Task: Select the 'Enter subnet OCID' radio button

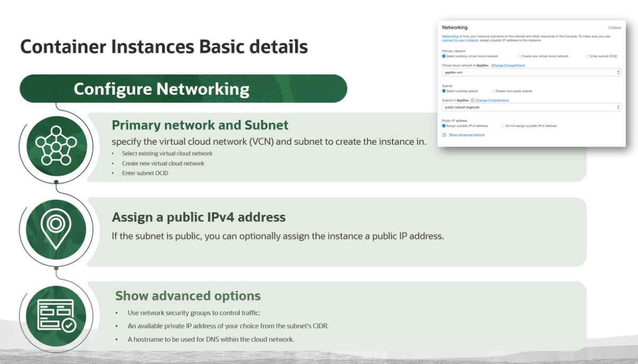Action: tap(587, 56)
